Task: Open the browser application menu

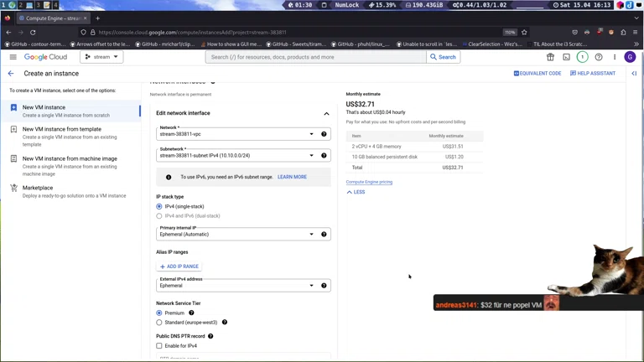Action: click(636, 33)
